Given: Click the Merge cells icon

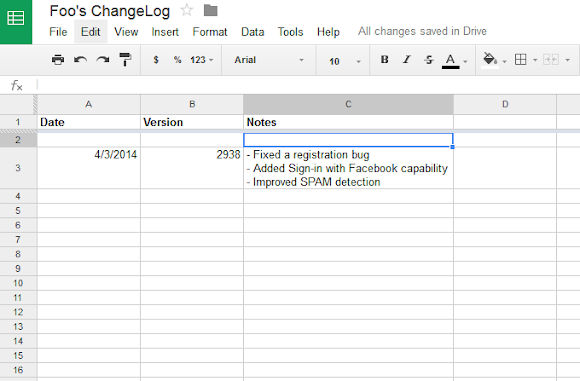Looking at the screenshot, I should click(x=551, y=60).
